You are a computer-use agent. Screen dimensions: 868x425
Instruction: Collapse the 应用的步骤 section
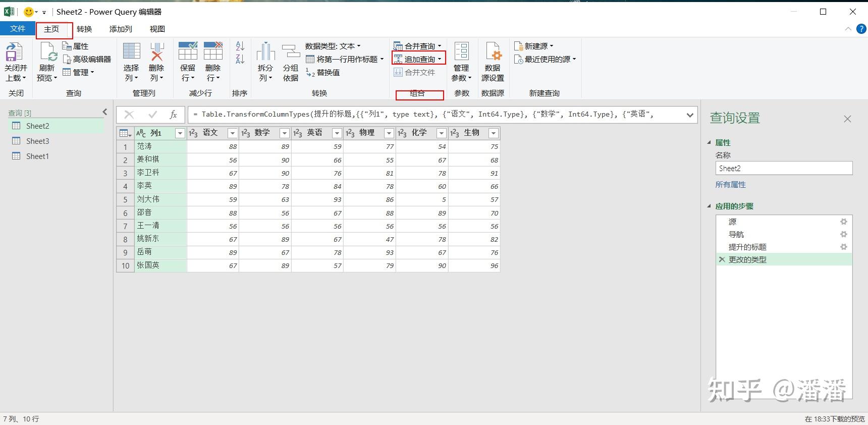tap(709, 206)
